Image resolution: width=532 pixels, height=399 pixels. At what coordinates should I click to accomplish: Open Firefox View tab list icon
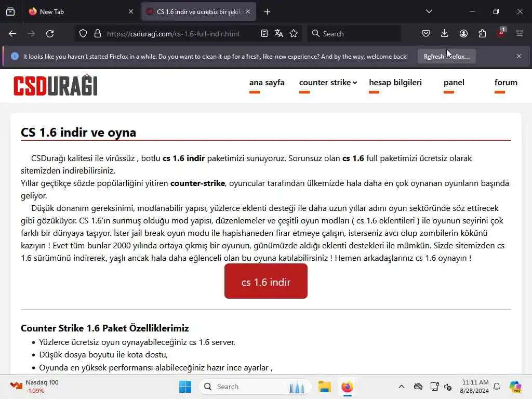point(10,11)
